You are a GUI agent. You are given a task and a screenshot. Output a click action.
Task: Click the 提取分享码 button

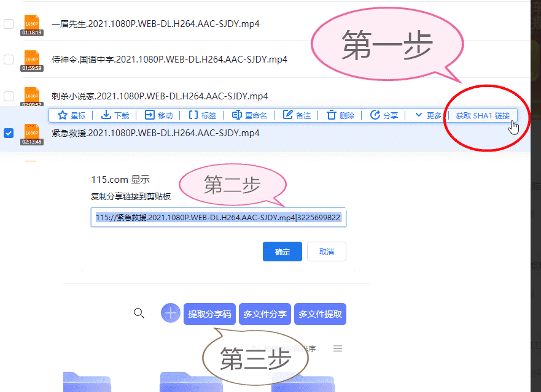[209, 314]
